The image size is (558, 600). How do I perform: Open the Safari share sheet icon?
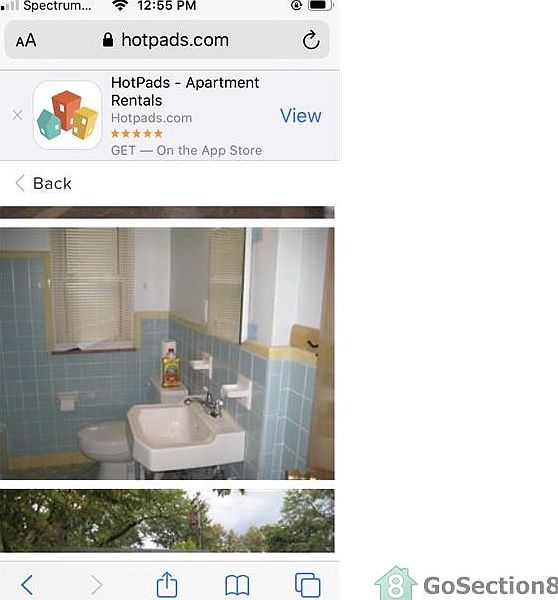click(167, 585)
